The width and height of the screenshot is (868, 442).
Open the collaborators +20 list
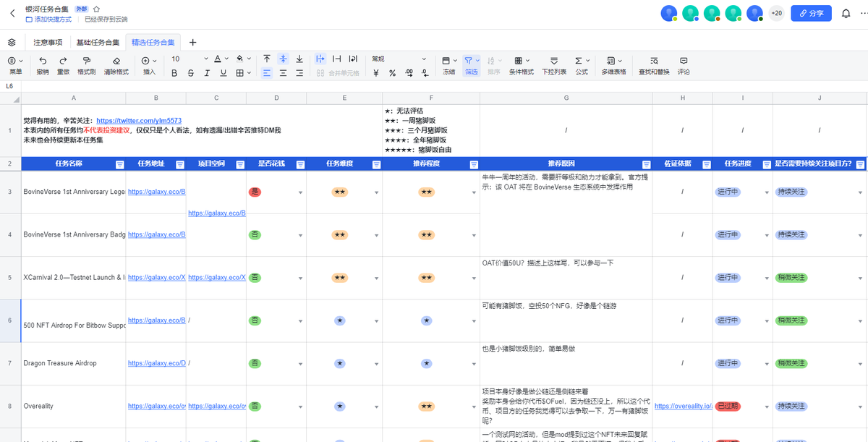[x=777, y=13]
